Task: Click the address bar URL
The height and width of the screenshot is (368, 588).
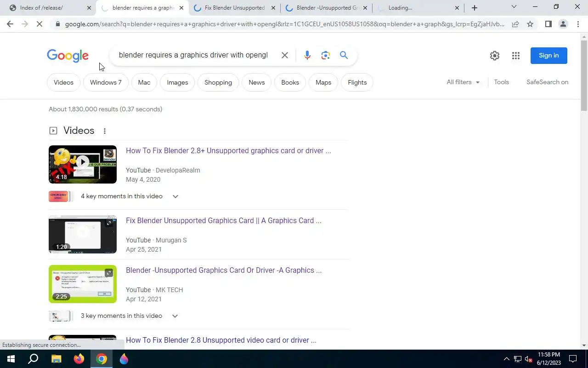Action: [285, 24]
